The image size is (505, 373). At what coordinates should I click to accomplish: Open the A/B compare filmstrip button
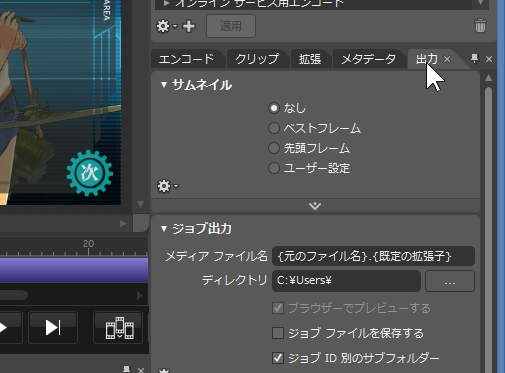[119, 327]
